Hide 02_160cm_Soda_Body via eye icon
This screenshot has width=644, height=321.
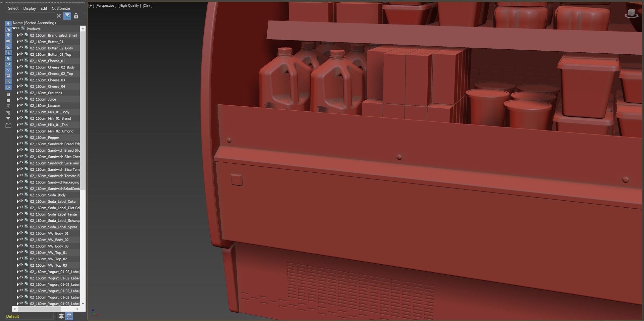click(x=21, y=195)
